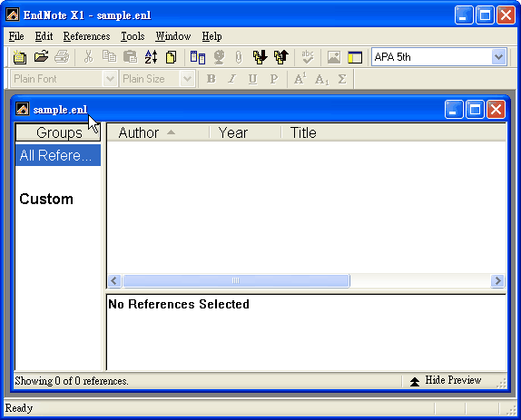Click the Sort Library A-Z icon
This screenshot has width=521, height=420.
click(x=151, y=57)
